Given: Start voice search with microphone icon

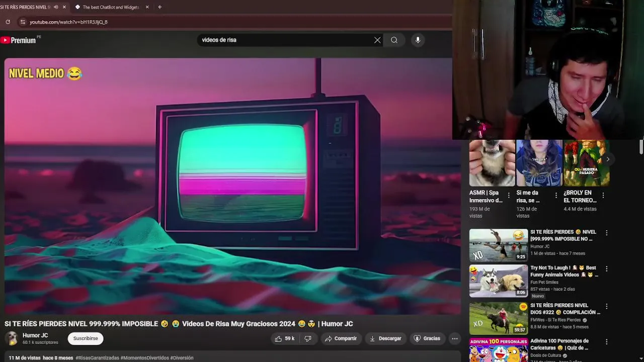Looking at the screenshot, I should (418, 40).
